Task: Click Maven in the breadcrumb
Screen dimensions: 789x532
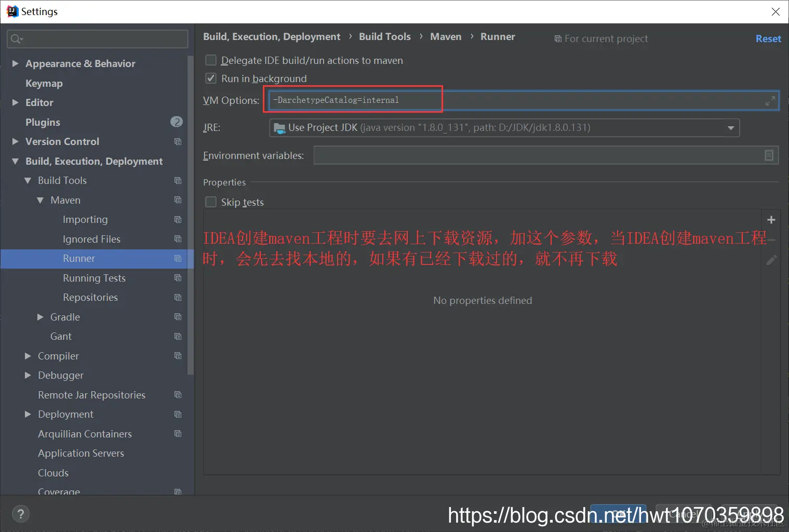Action: click(446, 36)
